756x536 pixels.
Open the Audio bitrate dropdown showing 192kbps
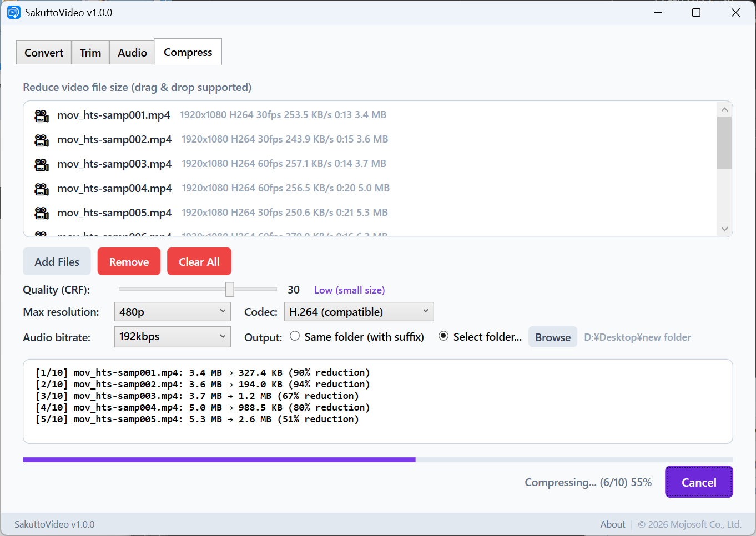(x=172, y=337)
